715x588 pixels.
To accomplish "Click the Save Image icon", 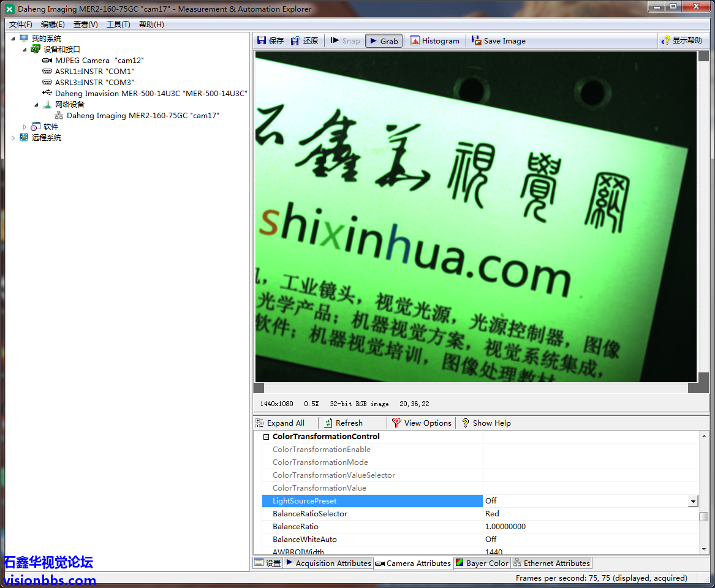I will click(x=476, y=41).
